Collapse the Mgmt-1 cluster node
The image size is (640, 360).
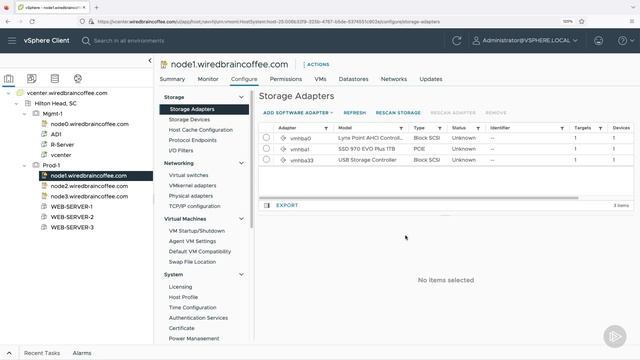(x=24, y=114)
